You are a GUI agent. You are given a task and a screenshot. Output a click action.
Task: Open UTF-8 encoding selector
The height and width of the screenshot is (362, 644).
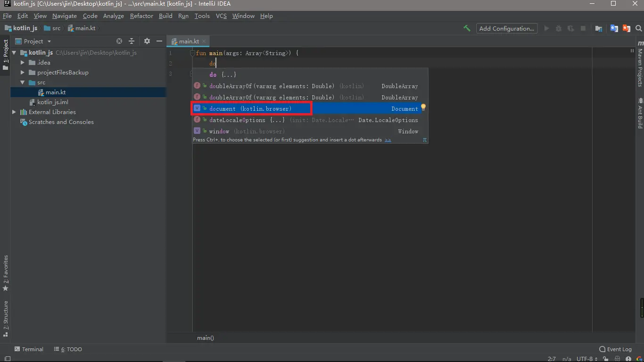[586, 359]
